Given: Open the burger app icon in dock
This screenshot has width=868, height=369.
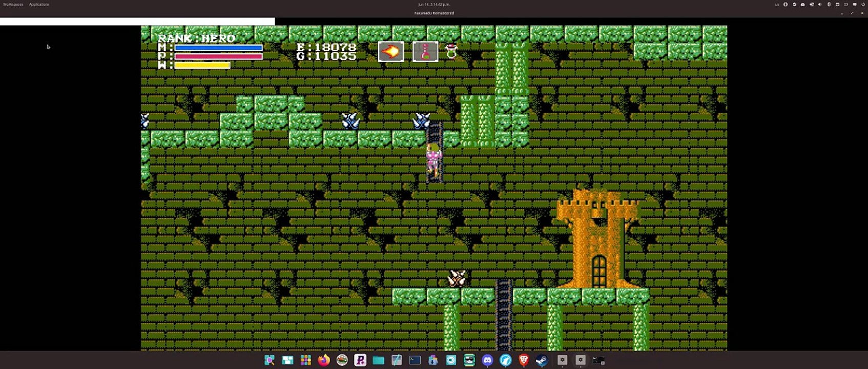Looking at the screenshot, I should (342, 360).
